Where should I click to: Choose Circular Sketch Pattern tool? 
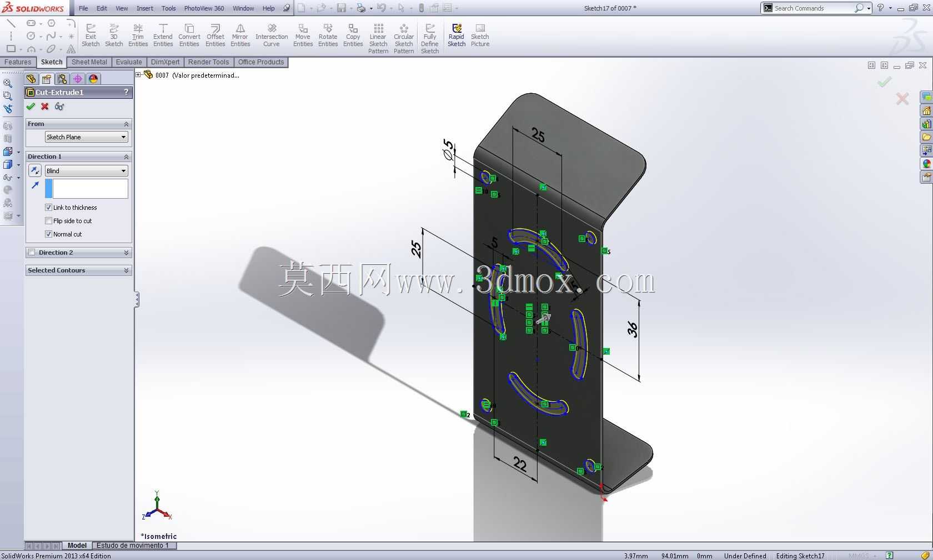point(404,39)
